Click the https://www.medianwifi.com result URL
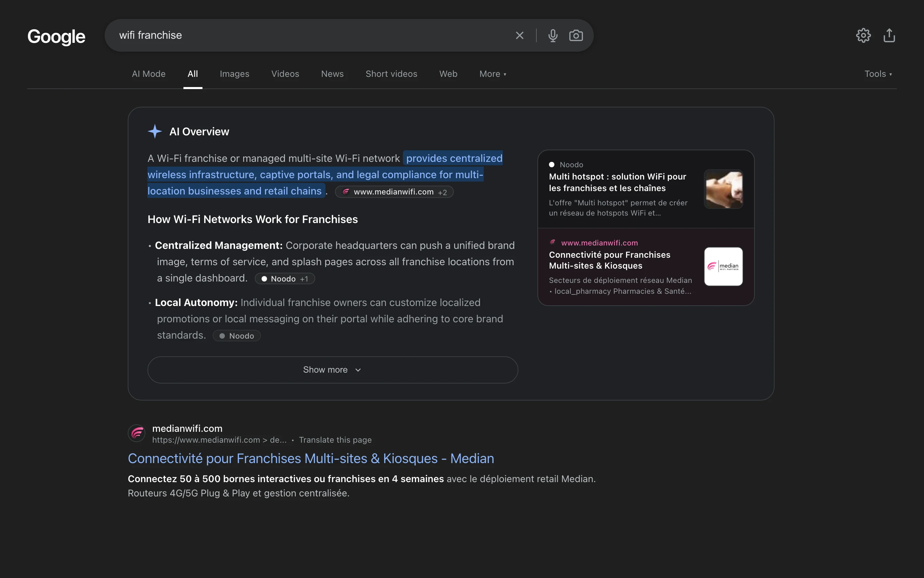Image resolution: width=924 pixels, height=578 pixels. pos(219,440)
